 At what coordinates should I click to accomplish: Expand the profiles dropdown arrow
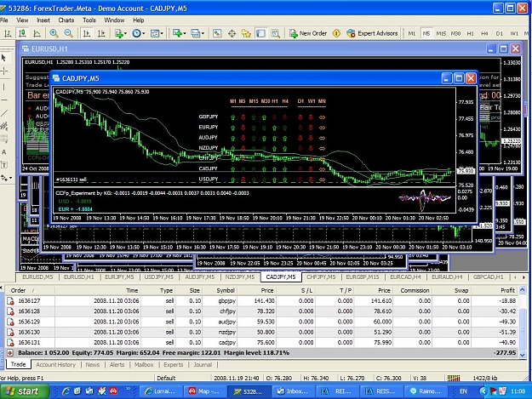click(203, 33)
